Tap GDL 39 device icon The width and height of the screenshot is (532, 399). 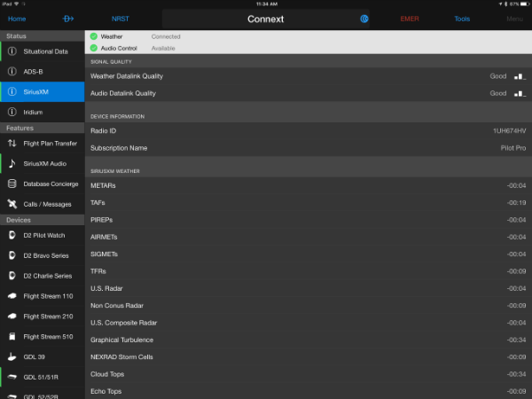12,356
